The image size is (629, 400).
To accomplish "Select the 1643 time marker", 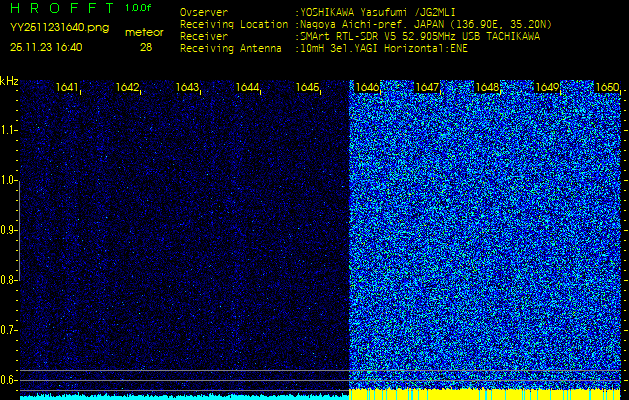I will pyautogui.click(x=187, y=87).
